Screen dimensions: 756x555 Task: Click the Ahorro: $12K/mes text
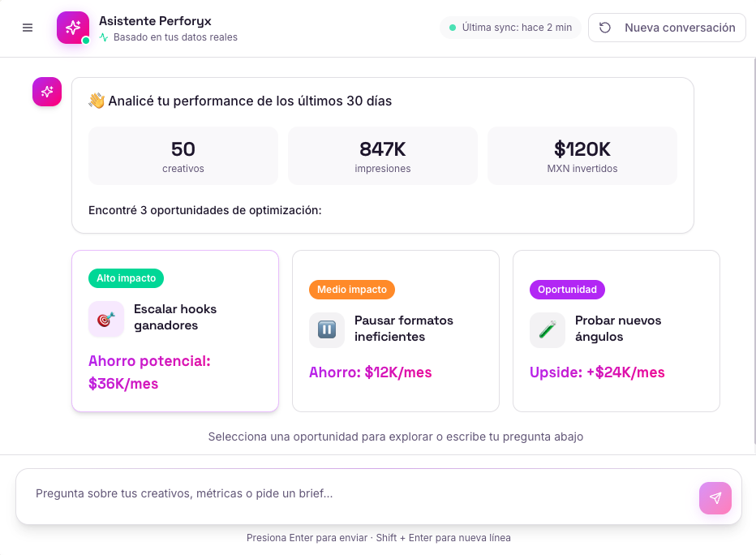(x=371, y=372)
